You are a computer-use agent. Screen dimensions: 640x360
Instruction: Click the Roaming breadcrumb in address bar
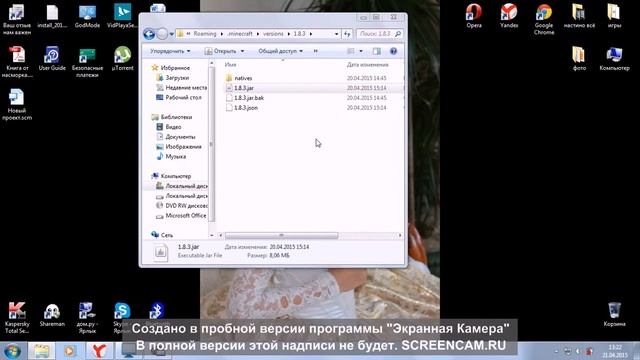click(205, 34)
